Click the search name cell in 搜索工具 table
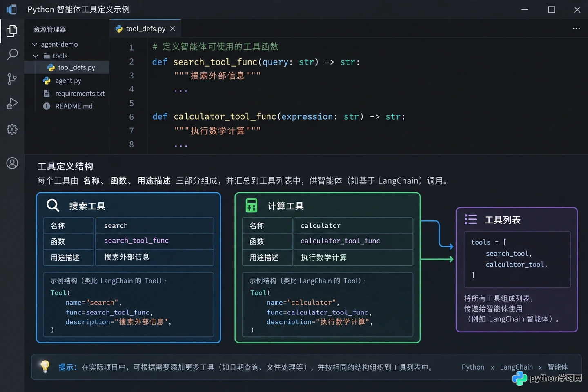The image size is (588, 392). tap(154, 225)
